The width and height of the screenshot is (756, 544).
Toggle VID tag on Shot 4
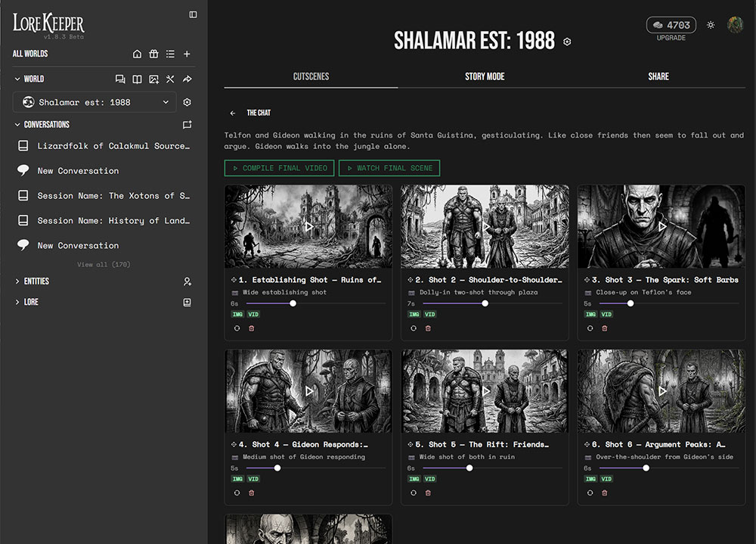tap(253, 479)
